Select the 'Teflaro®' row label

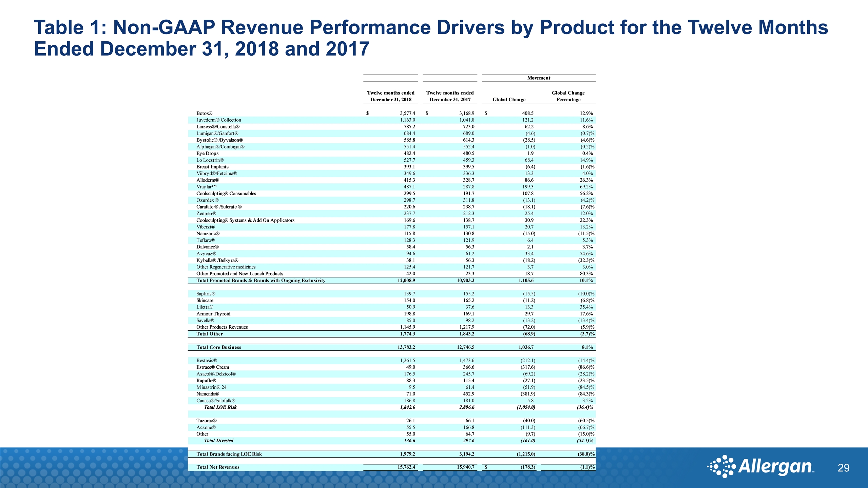pyautogui.click(x=206, y=240)
